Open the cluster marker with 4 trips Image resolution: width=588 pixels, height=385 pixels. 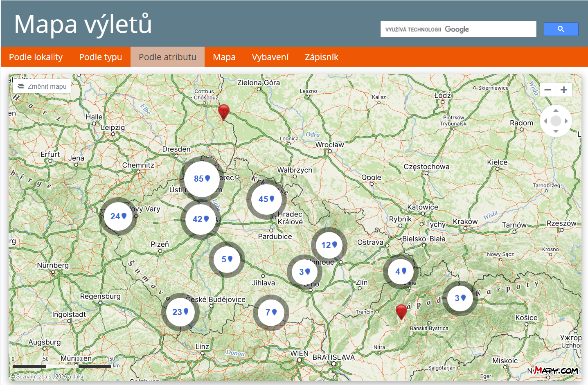point(401,272)
